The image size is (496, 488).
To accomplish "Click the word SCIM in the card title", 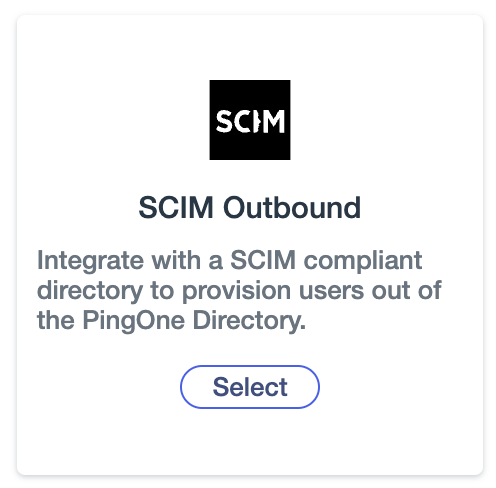I will coord(176,208).
